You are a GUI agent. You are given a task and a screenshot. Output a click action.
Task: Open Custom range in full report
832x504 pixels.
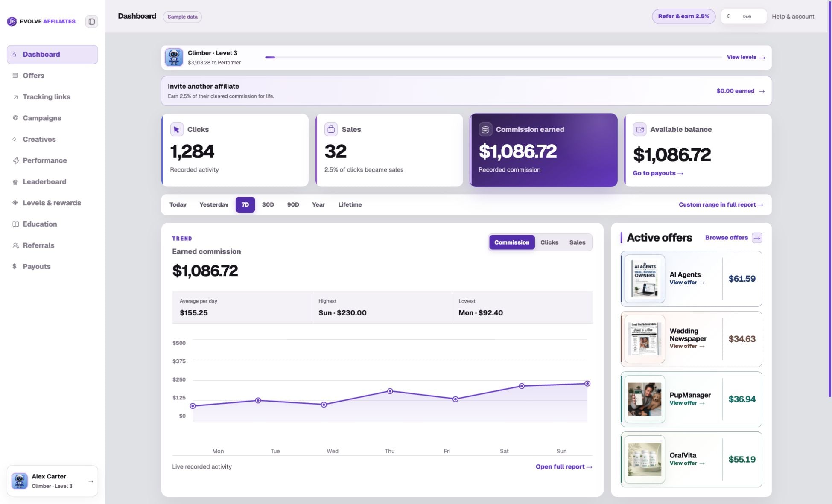[x=721, y=205]
